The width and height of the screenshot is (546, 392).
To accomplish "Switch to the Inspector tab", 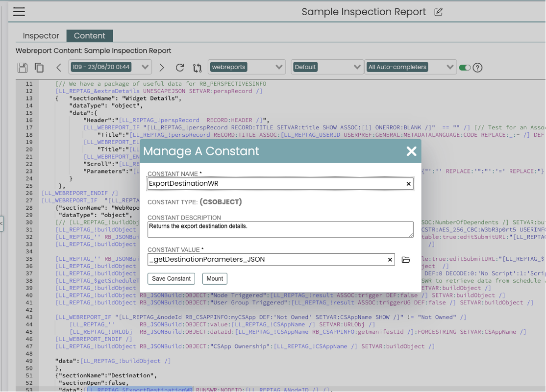I will tap(41, 36).
